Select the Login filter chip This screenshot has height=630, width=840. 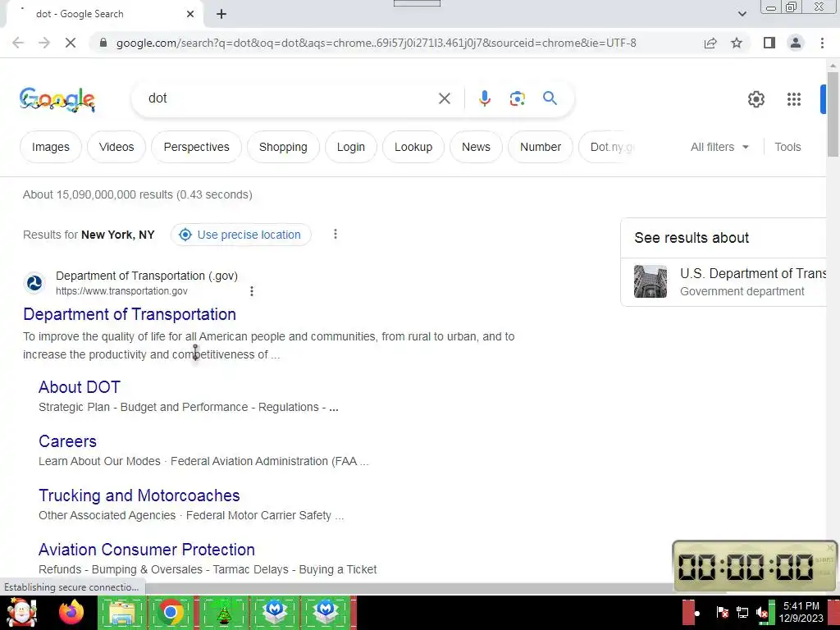(351, 147)
